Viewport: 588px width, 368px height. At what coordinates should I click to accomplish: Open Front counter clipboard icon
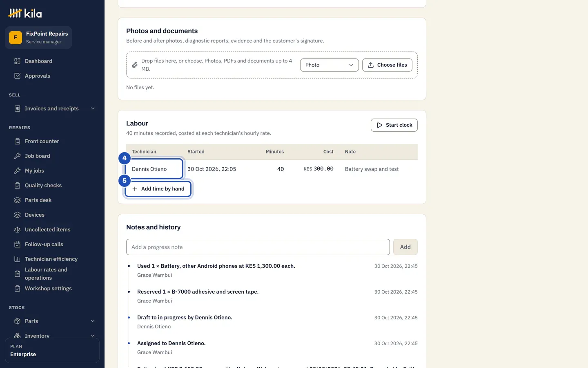tap(17, 141)
